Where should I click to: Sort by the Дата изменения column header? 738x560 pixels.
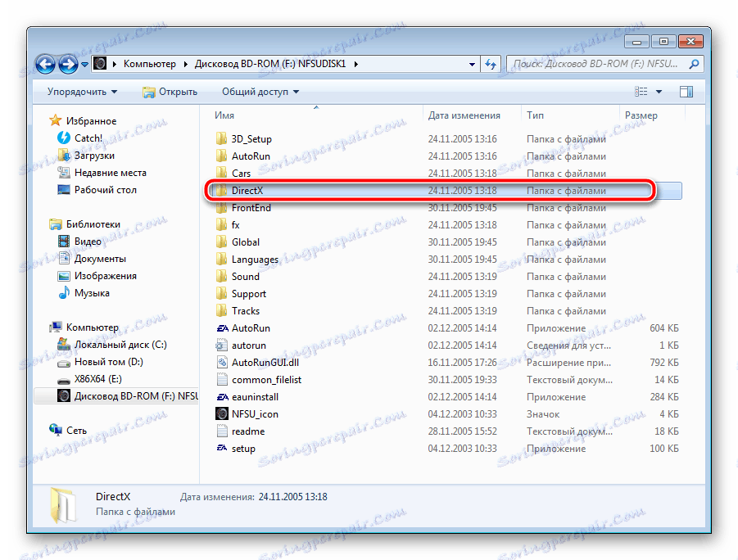(464, 115)
